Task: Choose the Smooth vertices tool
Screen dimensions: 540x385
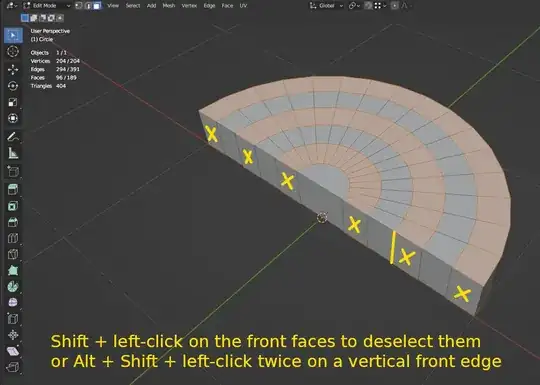Action: pyautogui.click(x=13, y=302)
